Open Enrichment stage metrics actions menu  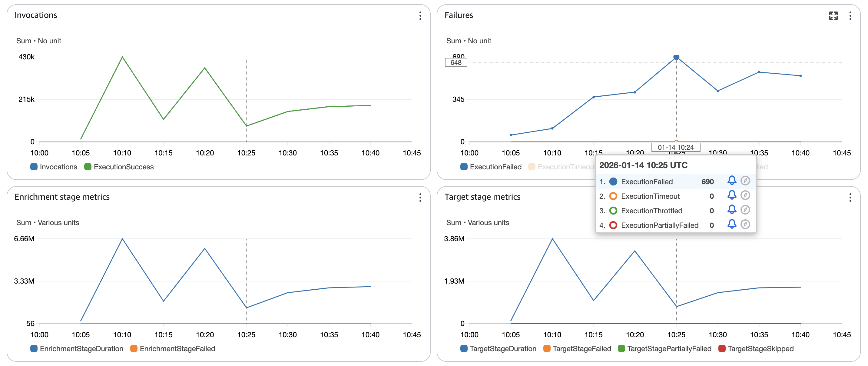420,198
